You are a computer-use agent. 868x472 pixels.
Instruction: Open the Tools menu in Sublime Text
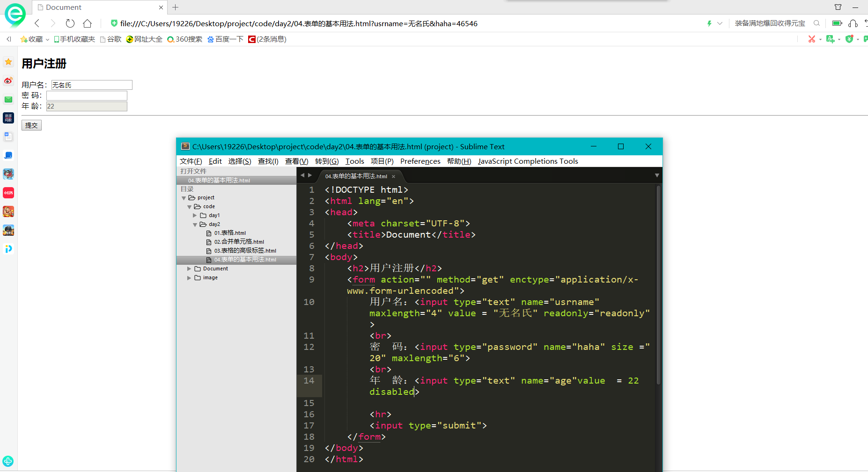(x=355, y=161)
